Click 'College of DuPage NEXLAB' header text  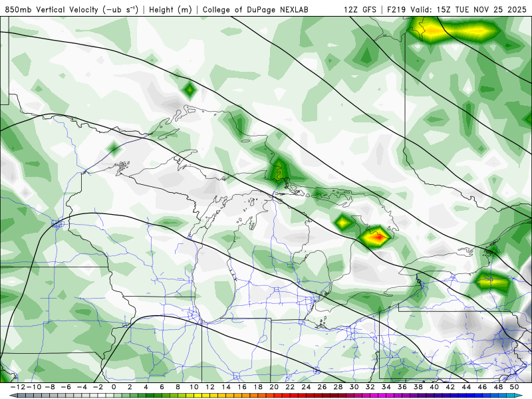(x=255, y=9)
